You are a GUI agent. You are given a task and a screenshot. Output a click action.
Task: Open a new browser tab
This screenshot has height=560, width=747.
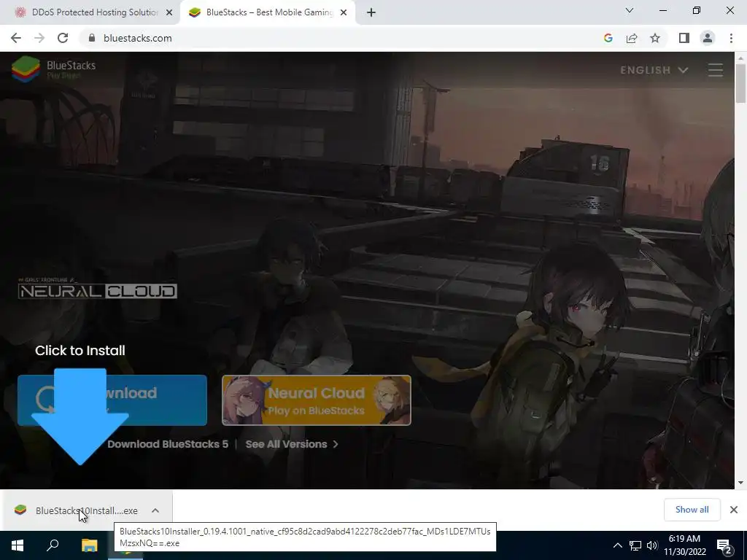click(371, 12)
